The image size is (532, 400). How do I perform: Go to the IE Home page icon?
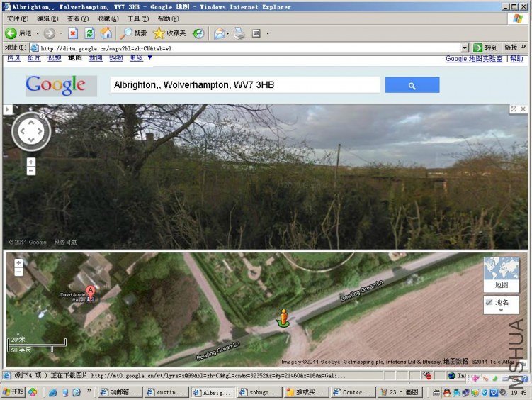click(106, 33)
